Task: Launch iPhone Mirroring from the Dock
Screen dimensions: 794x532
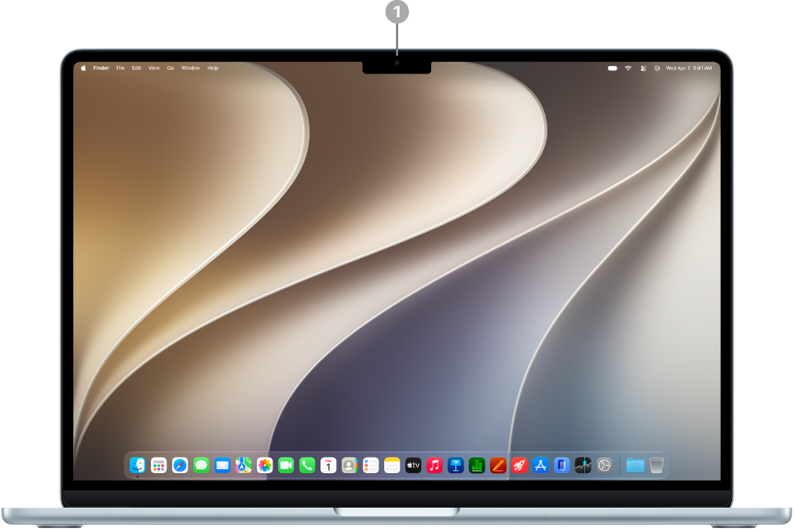Action: [x=562, y=465]
